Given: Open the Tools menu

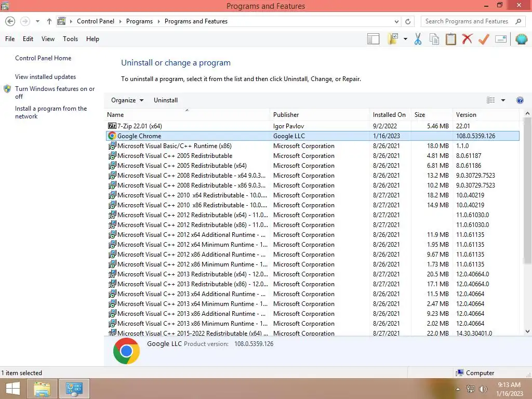Looking at the screenshot, I should pyautogui.click(x=70, y=39).
